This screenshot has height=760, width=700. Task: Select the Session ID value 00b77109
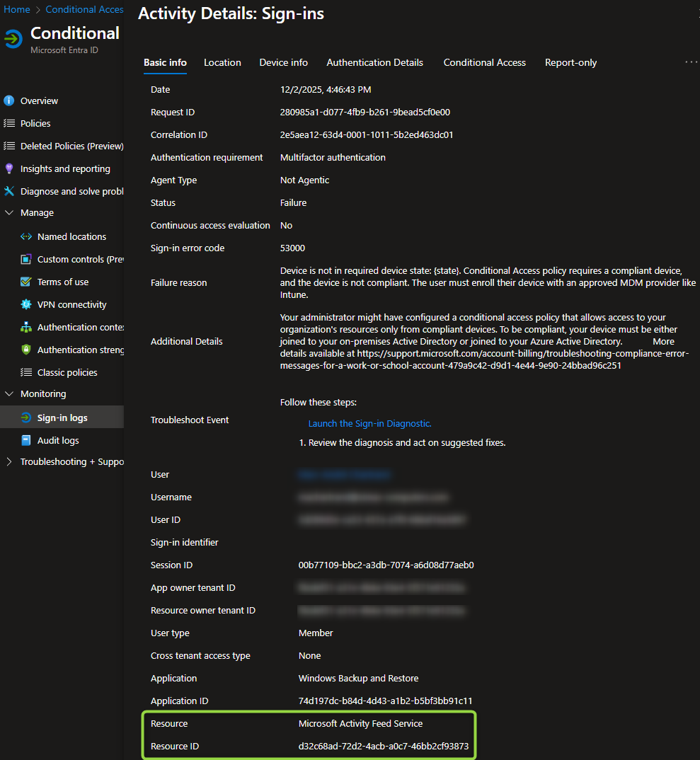point(386,565)
